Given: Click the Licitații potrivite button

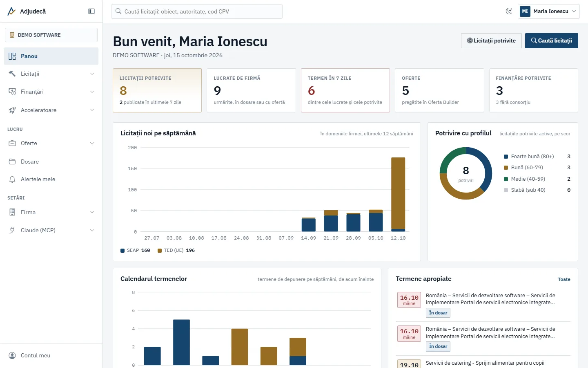Looking at the screenshot, I should coord(491,40).
